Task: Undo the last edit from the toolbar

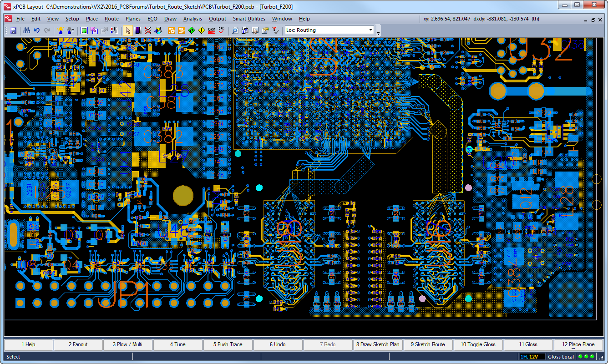Action: pyautogui.click(x=36, y=30)
